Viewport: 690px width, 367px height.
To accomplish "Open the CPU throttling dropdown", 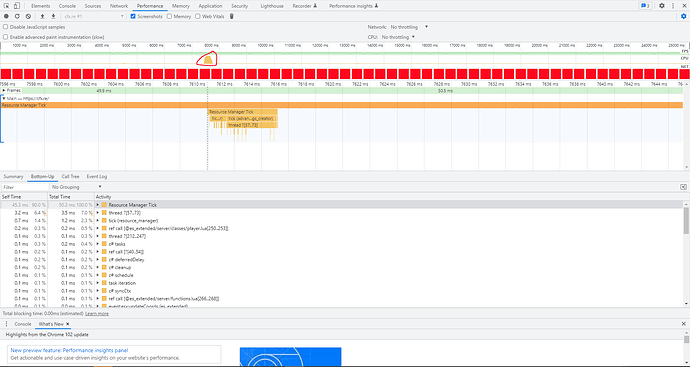I will pyautogui.click(x=398, y=37).
